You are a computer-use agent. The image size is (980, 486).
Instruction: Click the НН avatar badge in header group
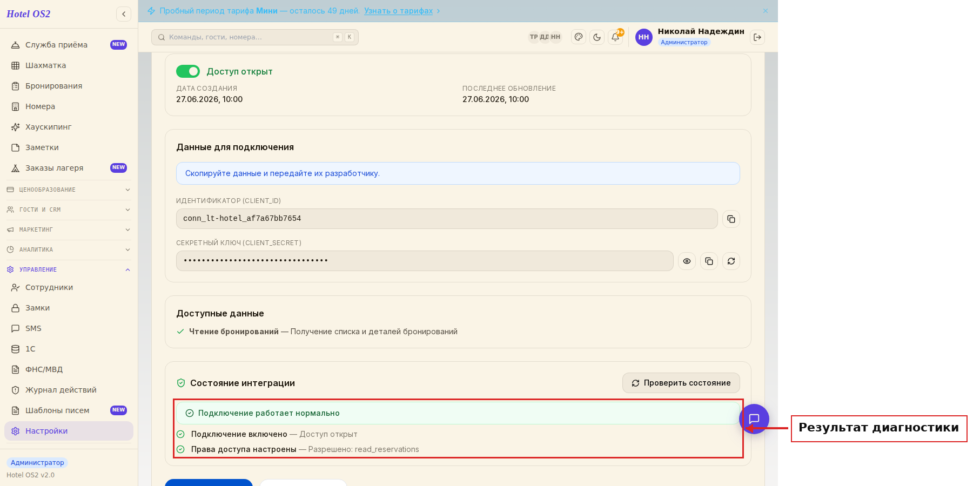pyautogui.click(x=555, y=37)
